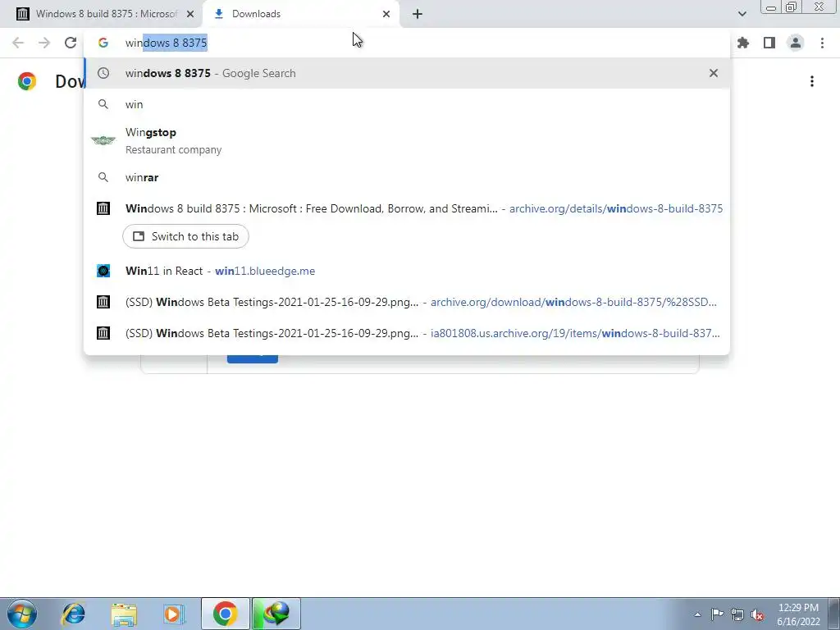Open a new tab with plus button
The height and width of the screenshot is (630, 840).
click(418, 14)
